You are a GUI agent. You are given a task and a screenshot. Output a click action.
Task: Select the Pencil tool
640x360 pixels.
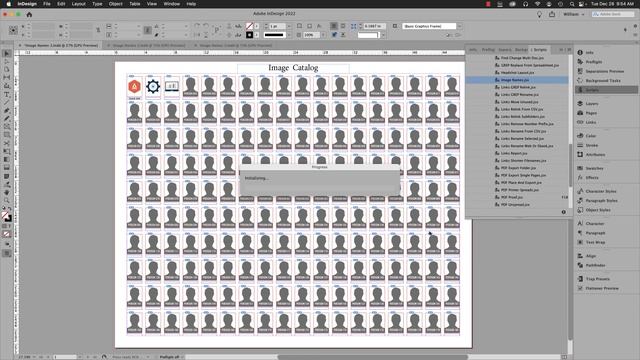tap(7, 119)
